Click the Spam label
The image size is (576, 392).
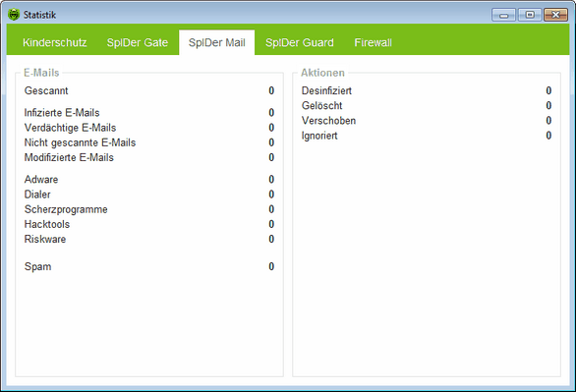pos(37,267)
